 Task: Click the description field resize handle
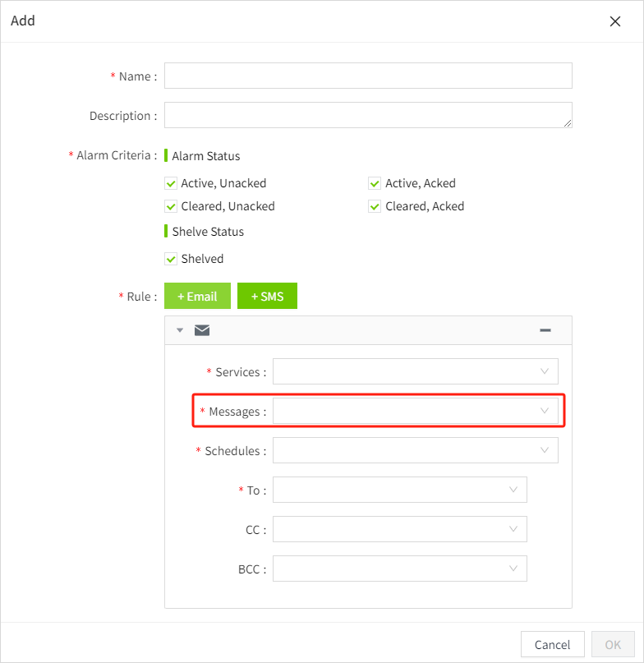pyautogui.click(x=567, y=122)
